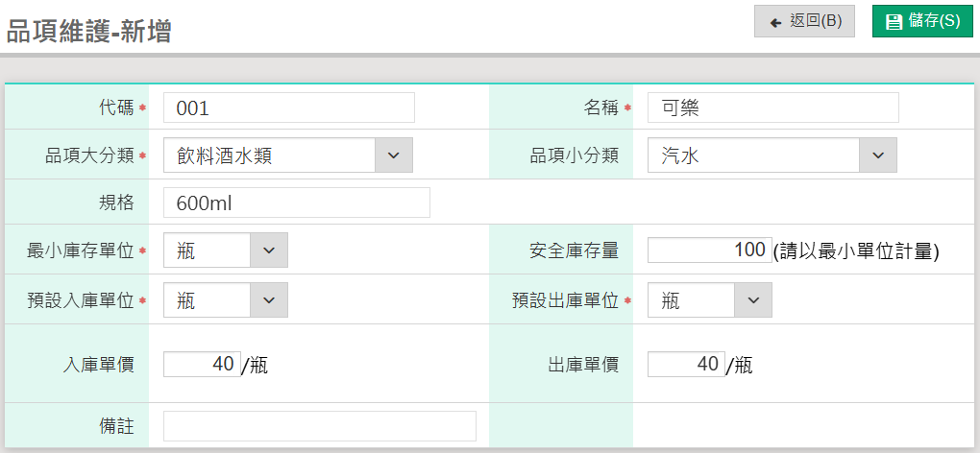The height and width of the screenshot is (453, 980).
Task: Click the 名稱 field containing 可樂
Action: [772, 108]
